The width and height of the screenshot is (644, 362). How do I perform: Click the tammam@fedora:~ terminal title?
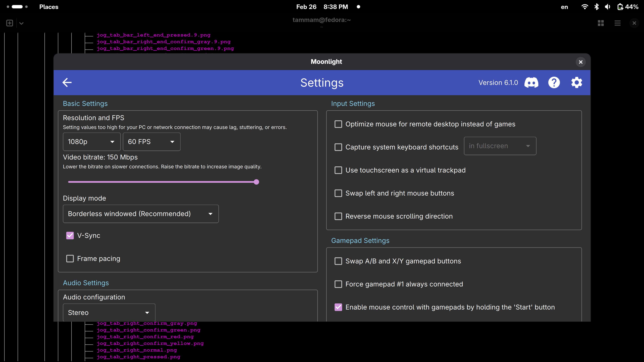(x=321, y=20)
